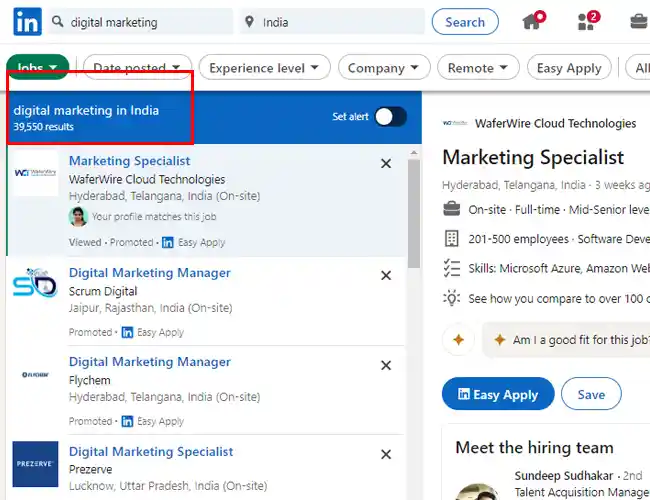Dismiss the Prezerve job listing
Image resolution: width=650 pixels, height=500 pixels.
pos(386,454)
